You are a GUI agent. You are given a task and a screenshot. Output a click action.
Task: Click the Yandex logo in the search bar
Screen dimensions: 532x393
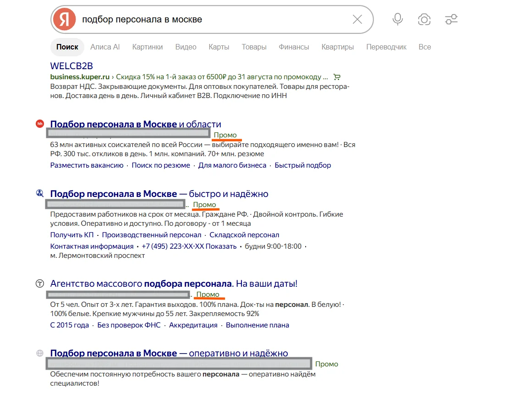coord(65,19)
